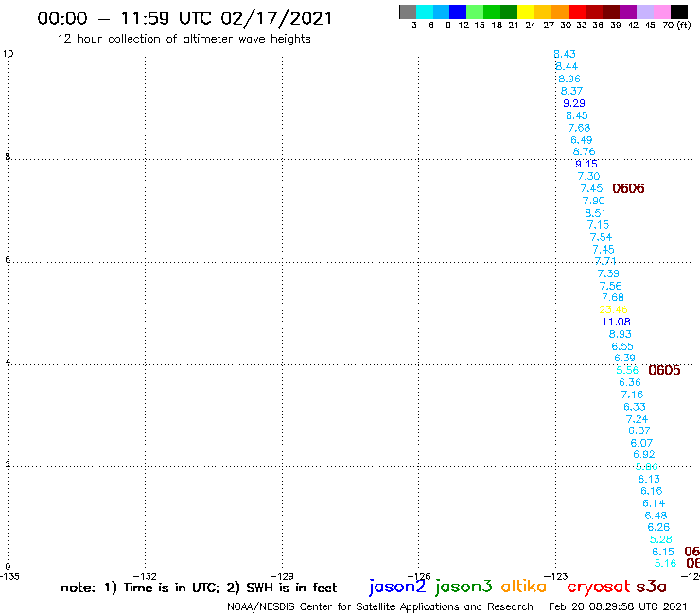Click the blue 11.08 wave height value
The height and width of the screenshot is (615, 700).
point(616,322)
